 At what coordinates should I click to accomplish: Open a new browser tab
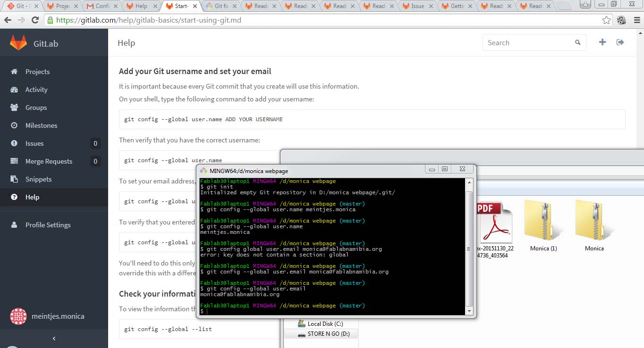(x=563, y=6)
